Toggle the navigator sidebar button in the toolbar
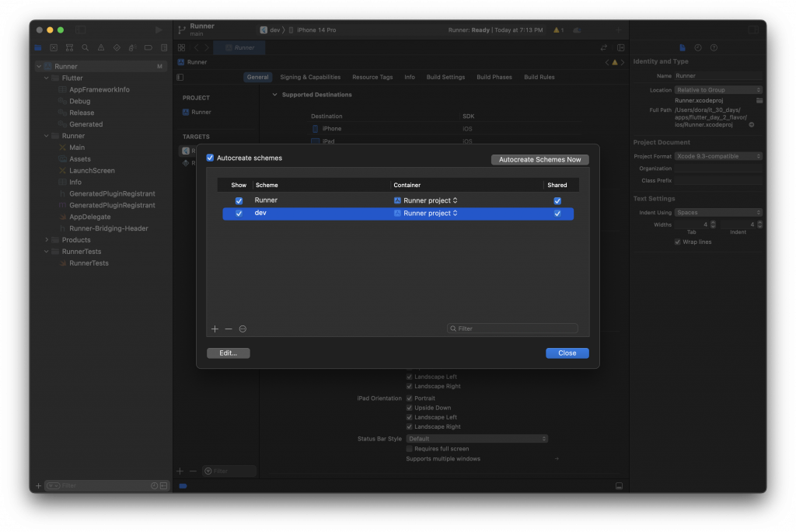796x532 pixels. click(x=81, y=30)
